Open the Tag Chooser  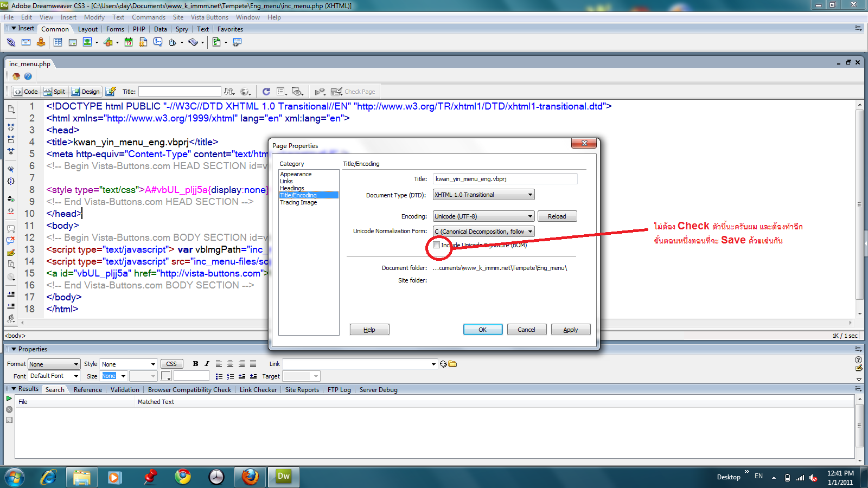pos(237,42)
